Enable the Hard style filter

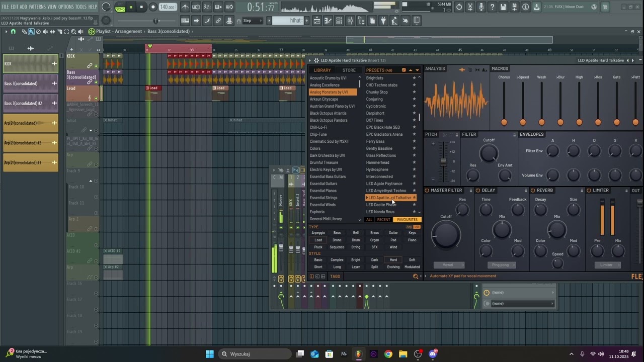click(x=393, y=260)
